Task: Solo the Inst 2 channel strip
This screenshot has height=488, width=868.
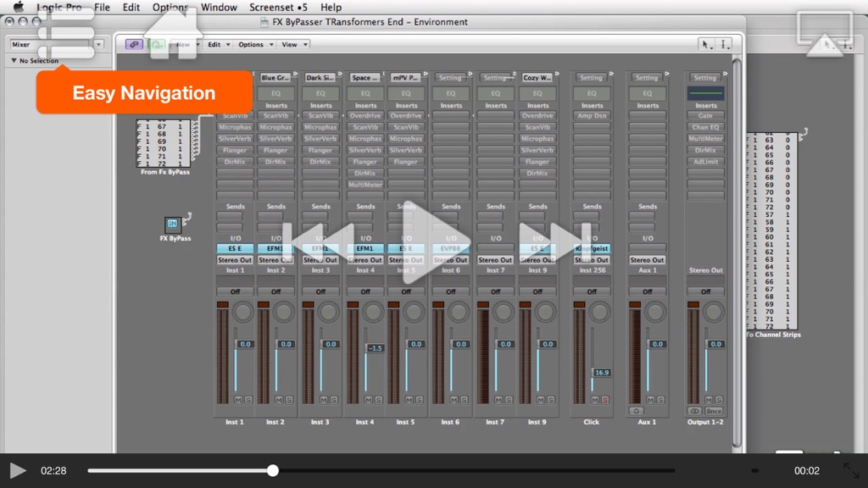Action: pos(289,400)
